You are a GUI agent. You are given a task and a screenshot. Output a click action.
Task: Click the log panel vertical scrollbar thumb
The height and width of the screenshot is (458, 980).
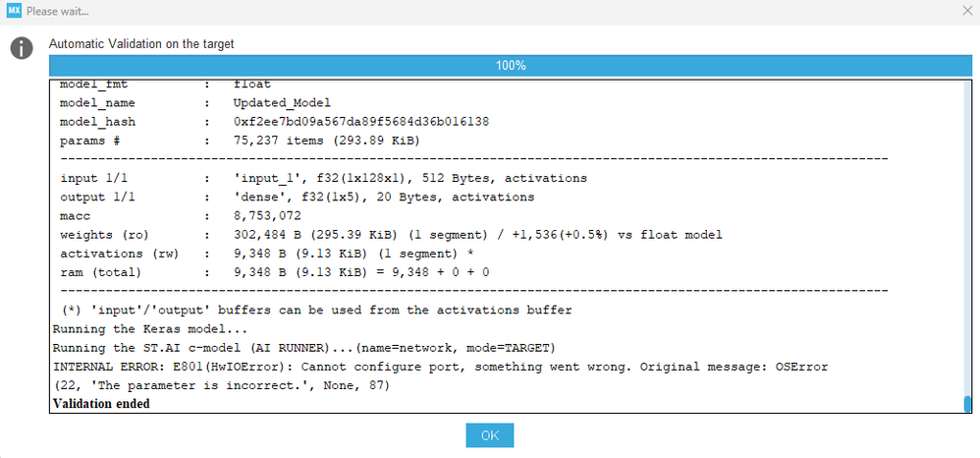(967, 404)
